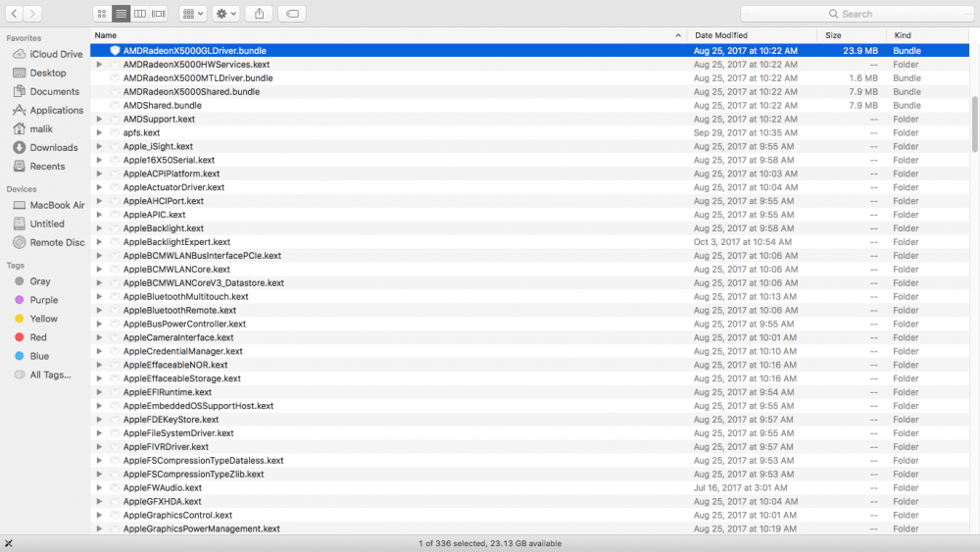Open Downloads in the sidebar
Image resolution: width=980 pixels, height=552 pixels.
click(53, 148)
